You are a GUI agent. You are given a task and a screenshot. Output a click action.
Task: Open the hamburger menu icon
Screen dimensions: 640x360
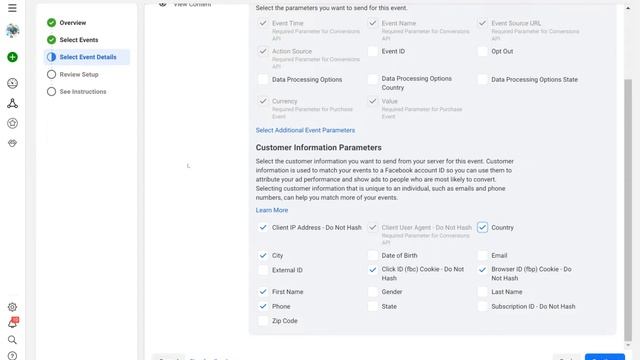pos(12,8)
